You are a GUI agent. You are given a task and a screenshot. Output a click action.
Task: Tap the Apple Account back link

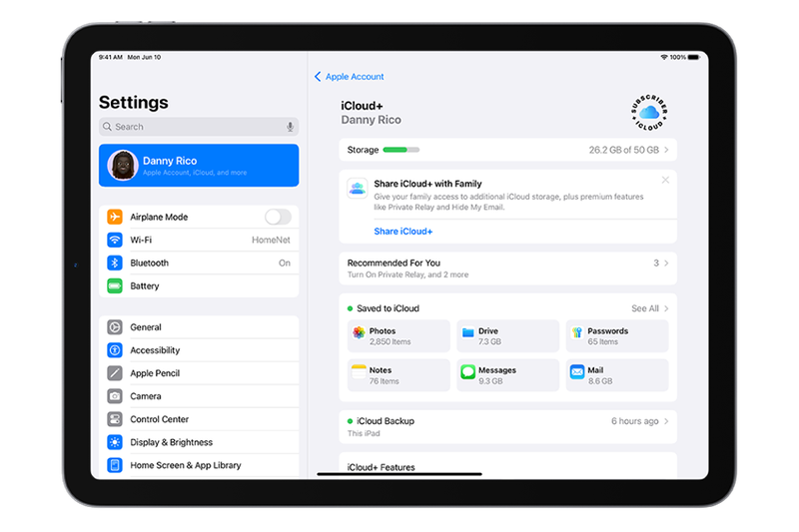tap(355, 77)
